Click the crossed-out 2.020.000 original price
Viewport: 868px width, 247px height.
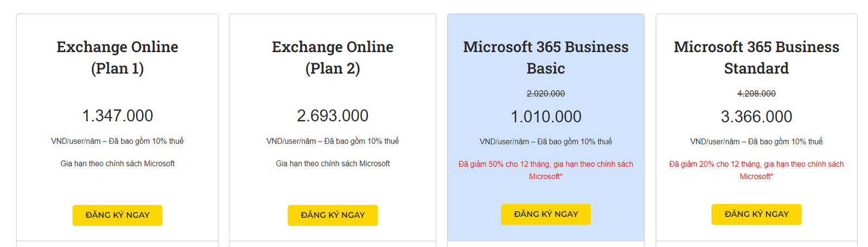click(546, 94)
